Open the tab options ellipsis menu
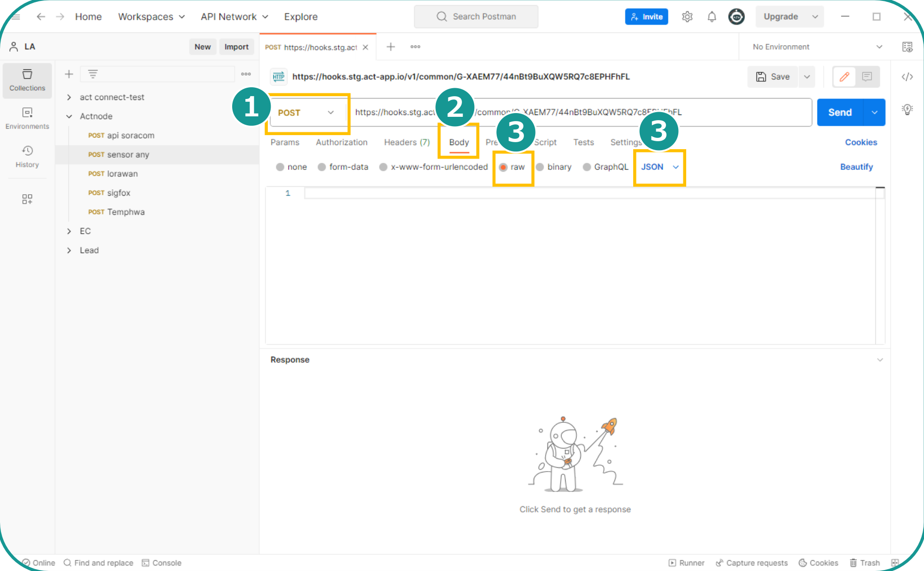Image resolution: width=924 pixels, height=571 pixels. click(415, 46)
